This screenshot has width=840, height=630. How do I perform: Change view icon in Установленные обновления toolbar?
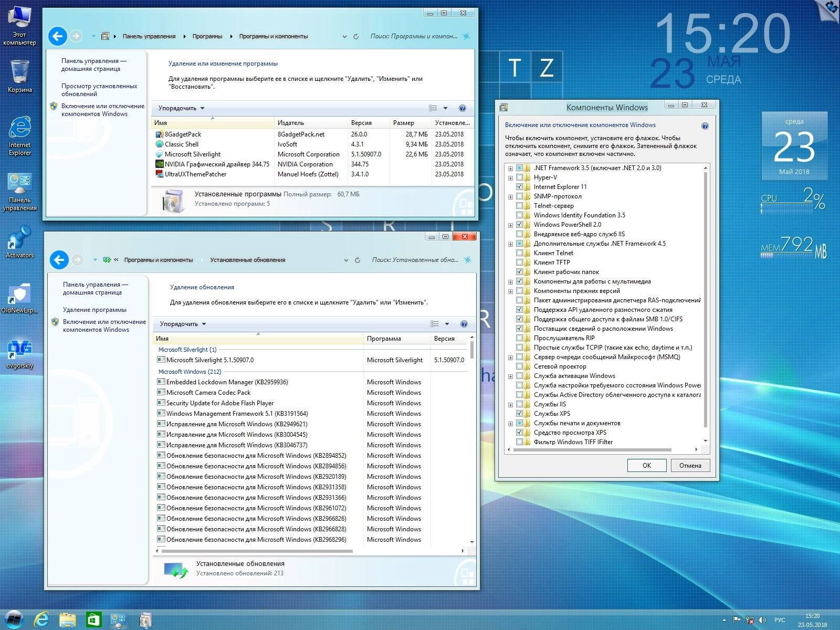pyautogui.click(x=435, y=324)
